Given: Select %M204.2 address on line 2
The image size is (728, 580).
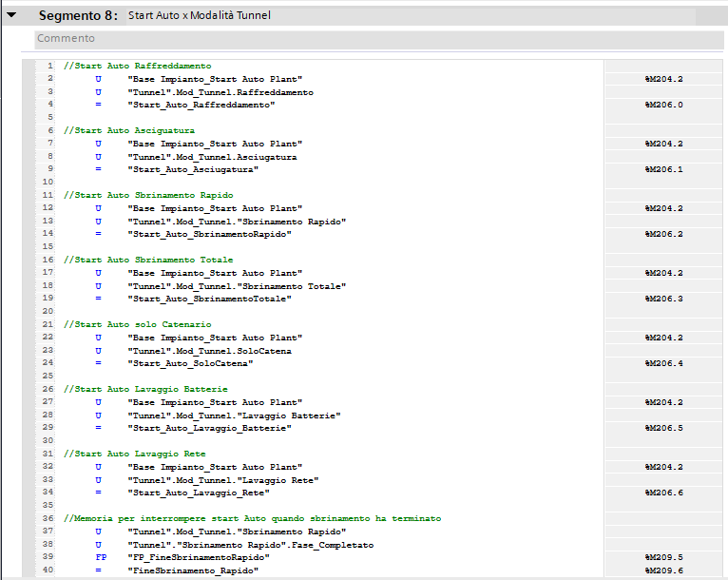Looking at the screenshot, I should 664,79.
